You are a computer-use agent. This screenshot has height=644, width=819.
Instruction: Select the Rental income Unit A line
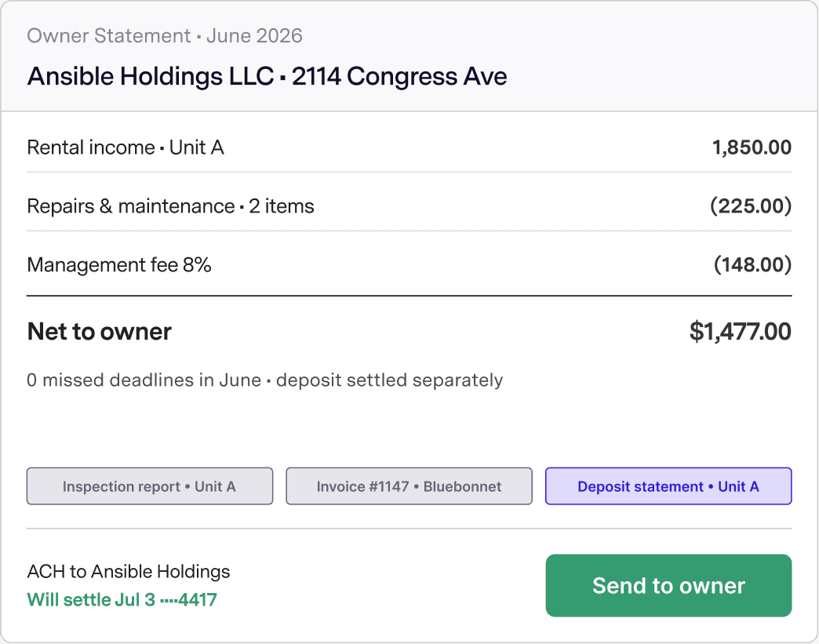[x=409, y=147]
